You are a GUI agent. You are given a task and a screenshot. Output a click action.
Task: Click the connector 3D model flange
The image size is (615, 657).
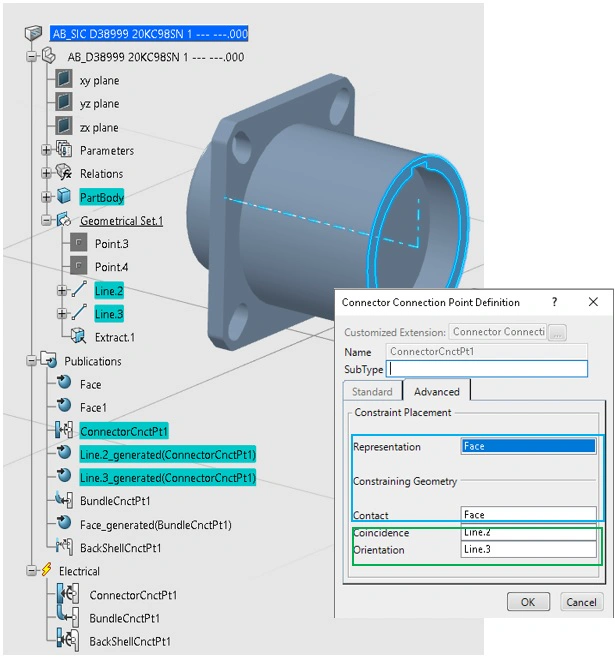(226, 235)
